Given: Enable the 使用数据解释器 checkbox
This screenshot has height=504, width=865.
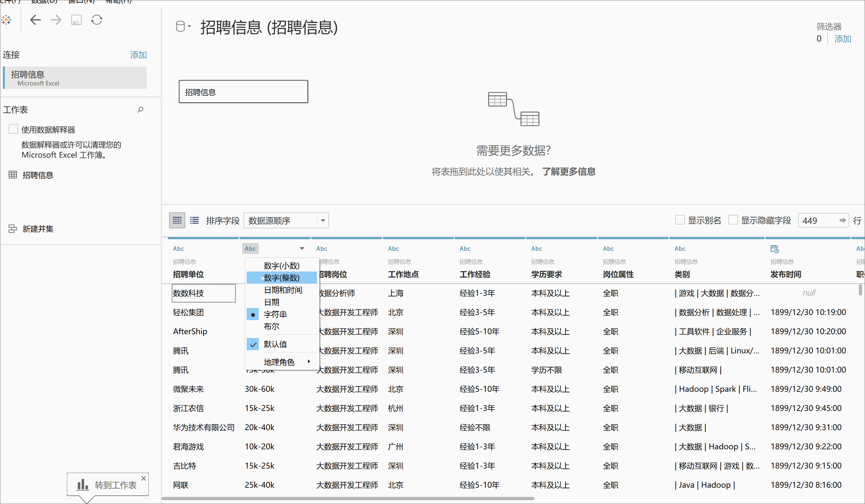Looking at the screenshot, I should pos(13,129).
